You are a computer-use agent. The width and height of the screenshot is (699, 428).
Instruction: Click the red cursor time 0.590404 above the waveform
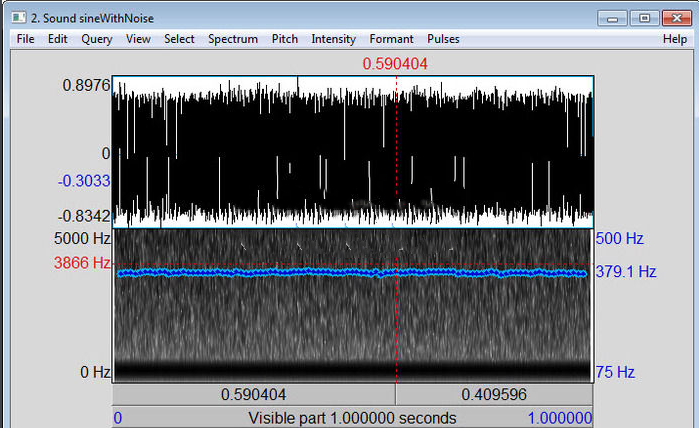click(395, 64)
